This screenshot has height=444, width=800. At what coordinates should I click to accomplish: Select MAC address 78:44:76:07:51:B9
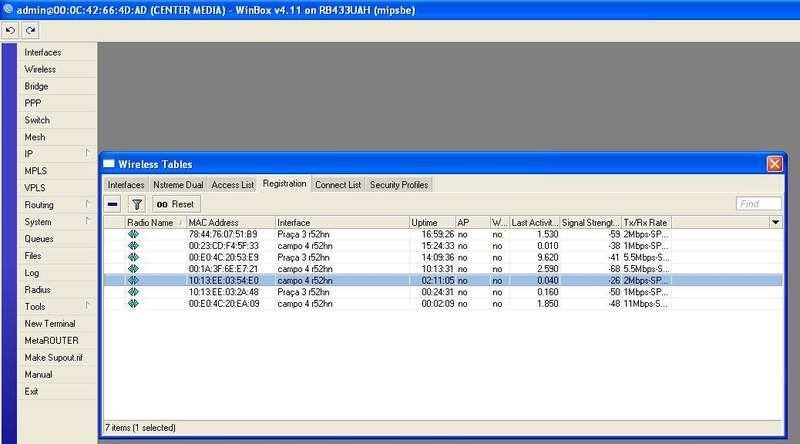[223, 234]
